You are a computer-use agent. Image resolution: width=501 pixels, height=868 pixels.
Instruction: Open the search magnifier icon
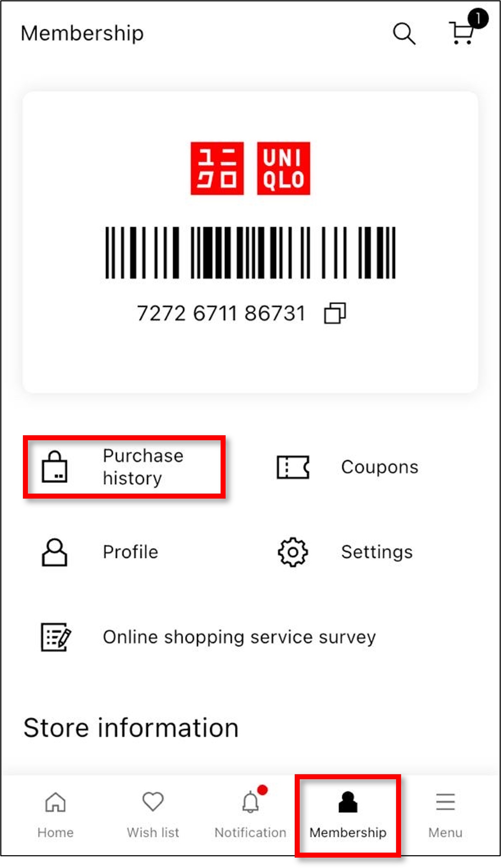404,34
